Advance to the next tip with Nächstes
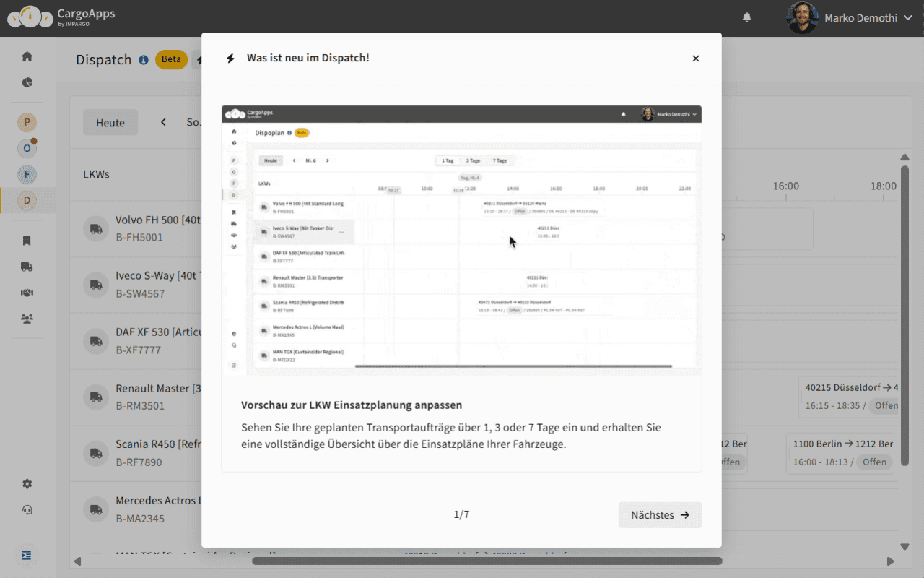The image size is (924, 578). point(659,514)
